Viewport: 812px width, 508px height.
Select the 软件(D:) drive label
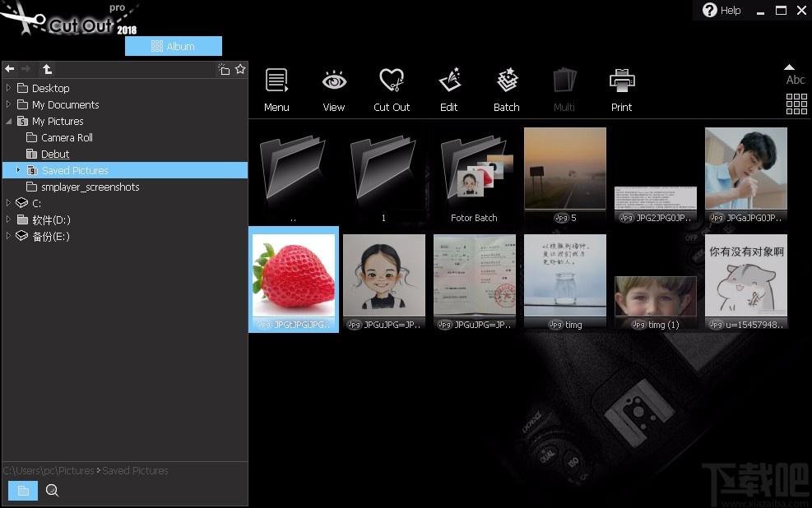pos(51,219)
